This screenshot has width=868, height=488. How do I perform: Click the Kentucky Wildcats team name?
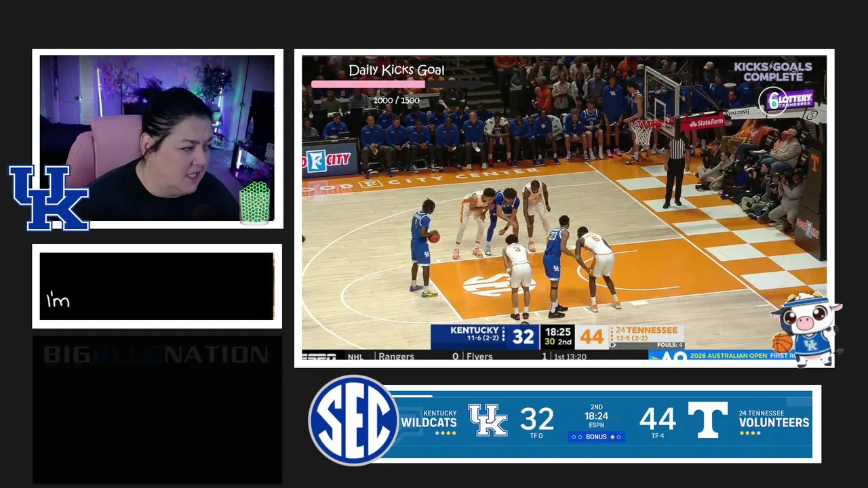[x=429, y=419]
